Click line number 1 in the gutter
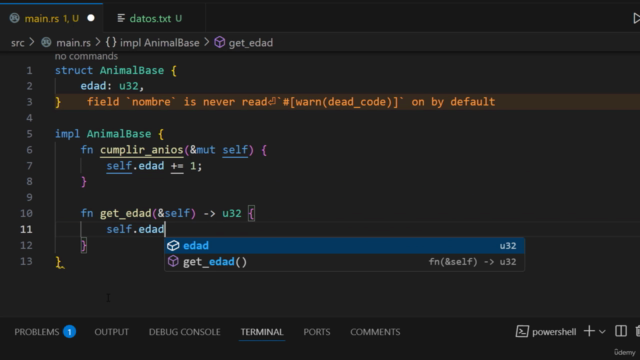The width and height of the screenshot is (640, 360). click(29, 71)
